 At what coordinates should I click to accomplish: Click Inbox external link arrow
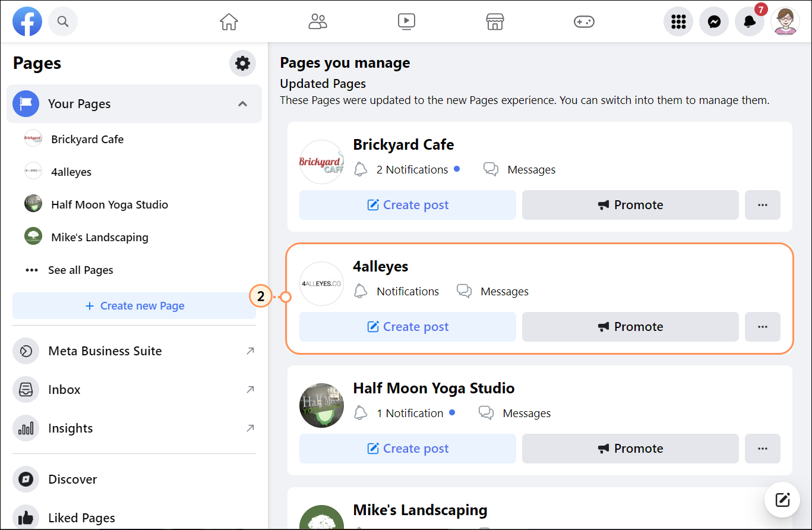click(x=250, y=390)
